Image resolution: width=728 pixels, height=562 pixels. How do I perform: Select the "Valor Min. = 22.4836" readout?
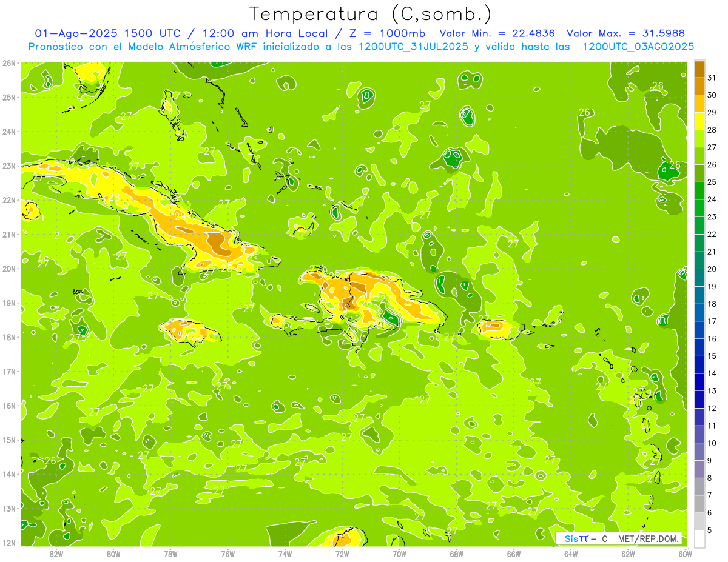tap(497, 33)
